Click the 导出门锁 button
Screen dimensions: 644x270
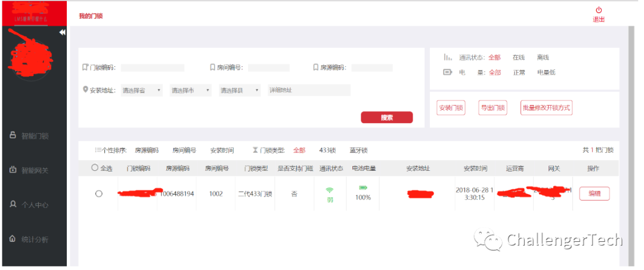(493, 108)
